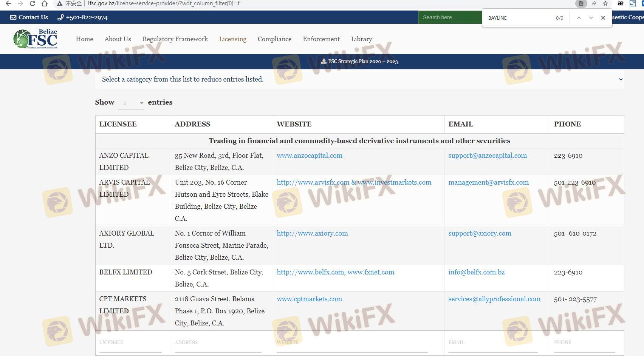This screenshot has width=644, height=356.
Task: Open the Licensing menu
Action: (232, 39)
